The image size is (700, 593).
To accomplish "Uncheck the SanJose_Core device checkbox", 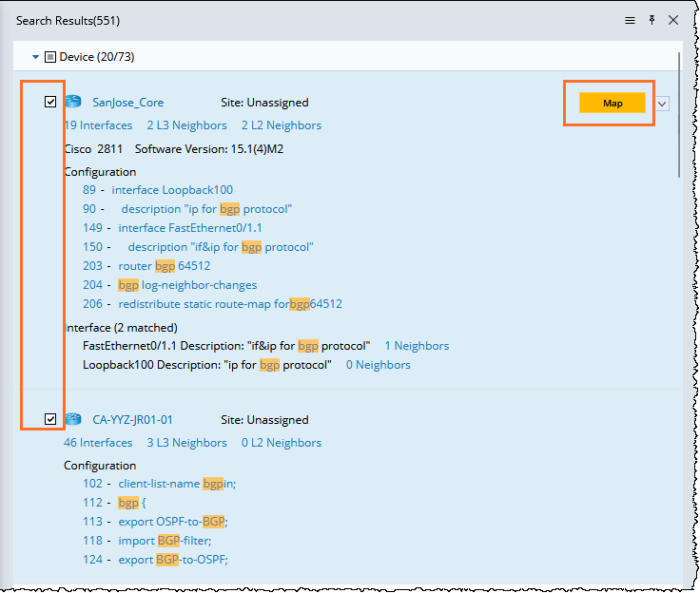I will click(50, 102).
